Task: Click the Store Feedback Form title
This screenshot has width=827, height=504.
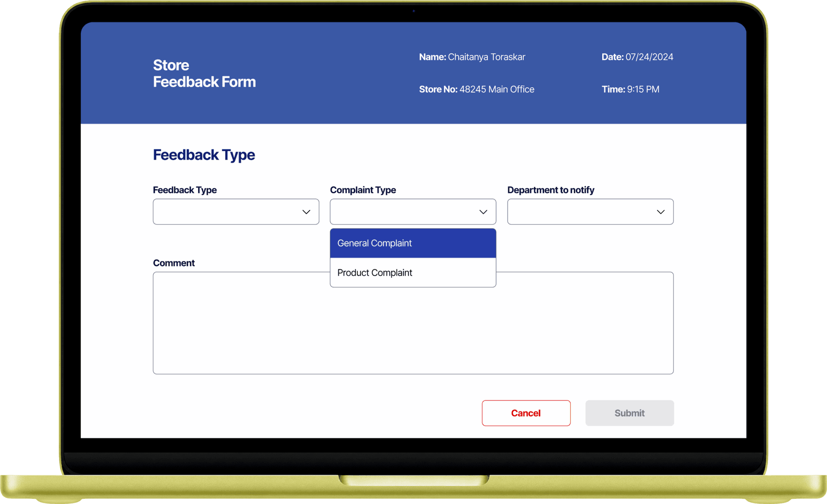Action: pos(204,74)
